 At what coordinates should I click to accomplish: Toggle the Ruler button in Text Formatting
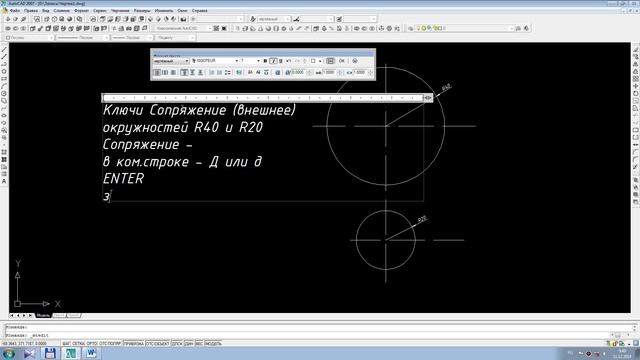point(330,61)
